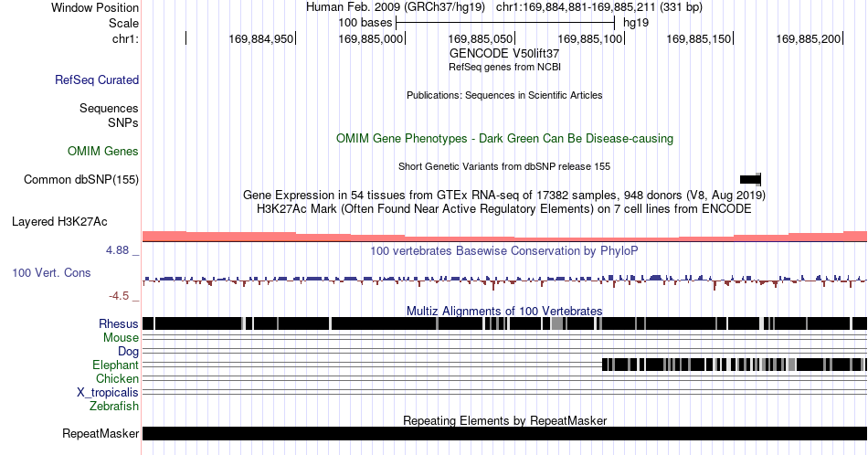868x455 pixels.
Task: Click 'Multiz Alignments of 100 Vertebrates' title
Action: point(504,311)
